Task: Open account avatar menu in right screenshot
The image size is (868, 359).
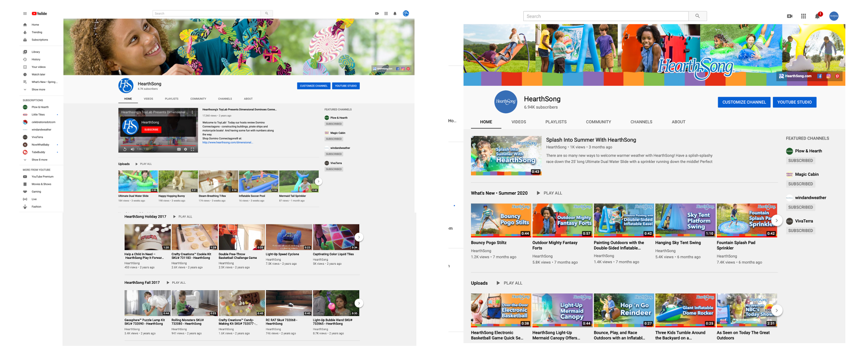Action: click(834, 16)
